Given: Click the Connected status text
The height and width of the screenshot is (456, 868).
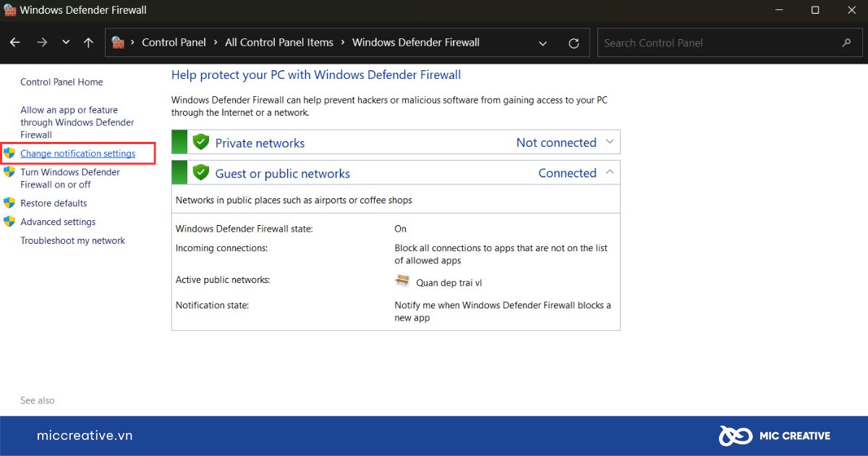Looking at the screenshot, I should (x=568, y=173).
